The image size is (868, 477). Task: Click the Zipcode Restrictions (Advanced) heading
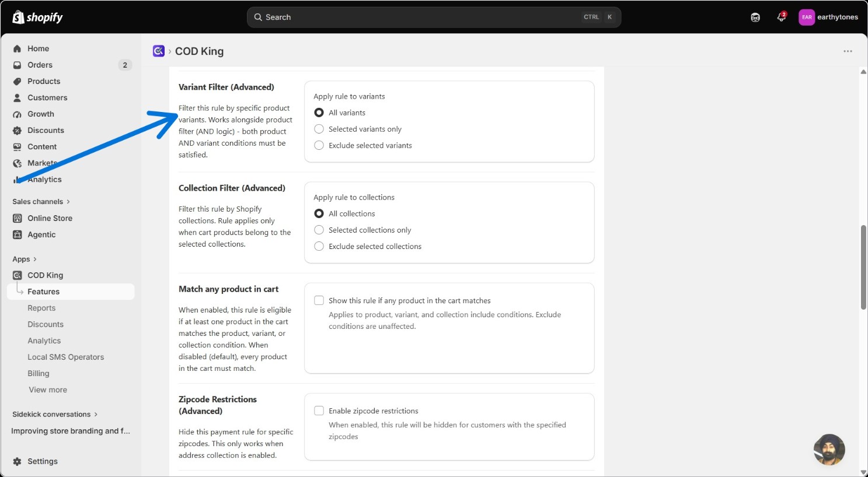point(218,405)
